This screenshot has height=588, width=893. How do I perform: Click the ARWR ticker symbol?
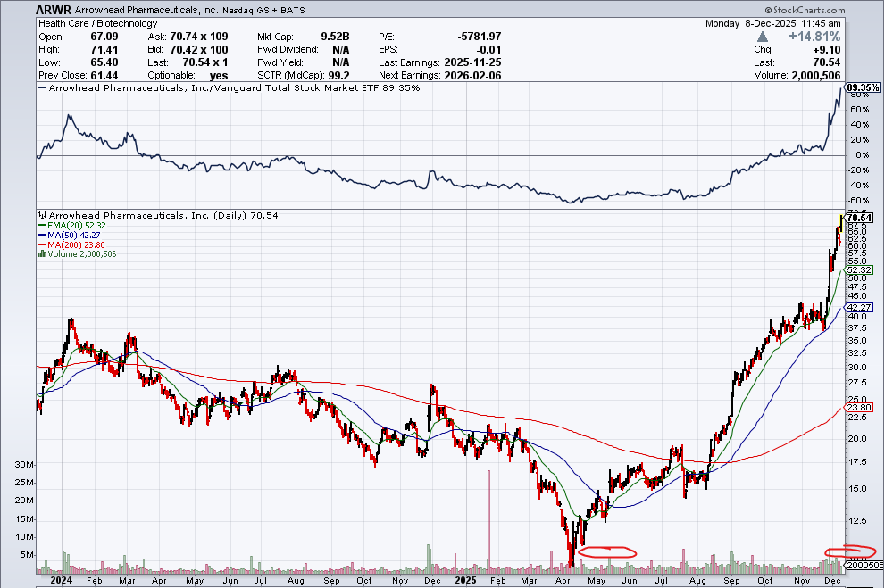coord(54,10)
